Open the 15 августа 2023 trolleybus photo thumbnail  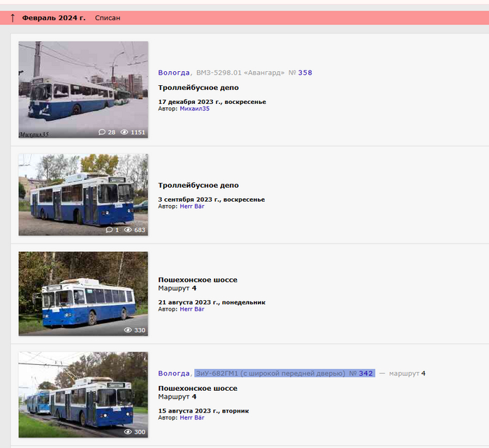(83, 395)
